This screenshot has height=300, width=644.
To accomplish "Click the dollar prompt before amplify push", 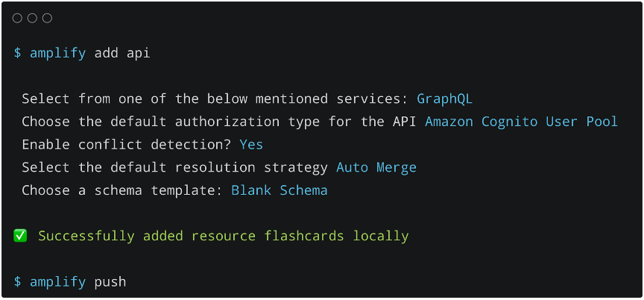I will 17,281.
